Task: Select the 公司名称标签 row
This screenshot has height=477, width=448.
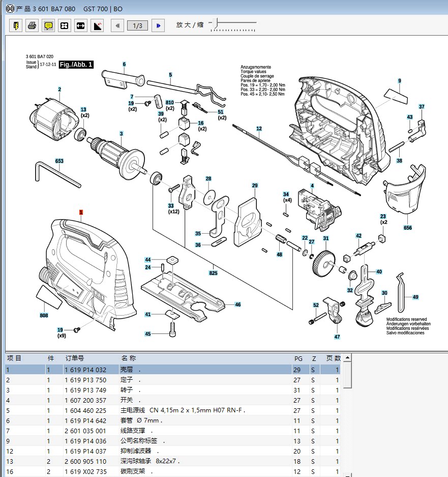Action: [x=172, y=441]
